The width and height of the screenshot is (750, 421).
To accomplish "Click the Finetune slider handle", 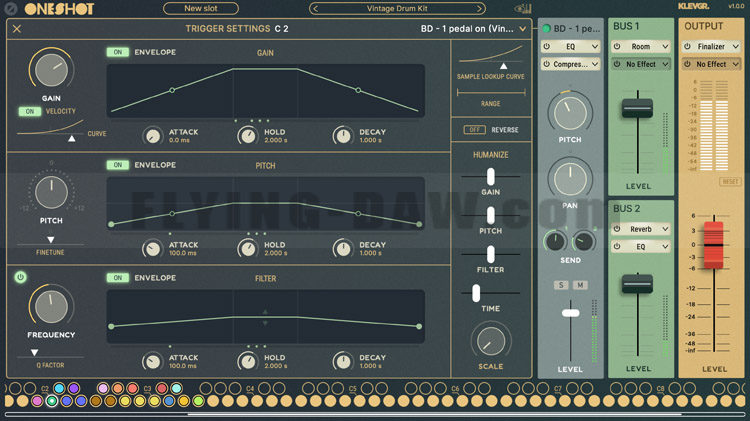I will click(50, 240).
